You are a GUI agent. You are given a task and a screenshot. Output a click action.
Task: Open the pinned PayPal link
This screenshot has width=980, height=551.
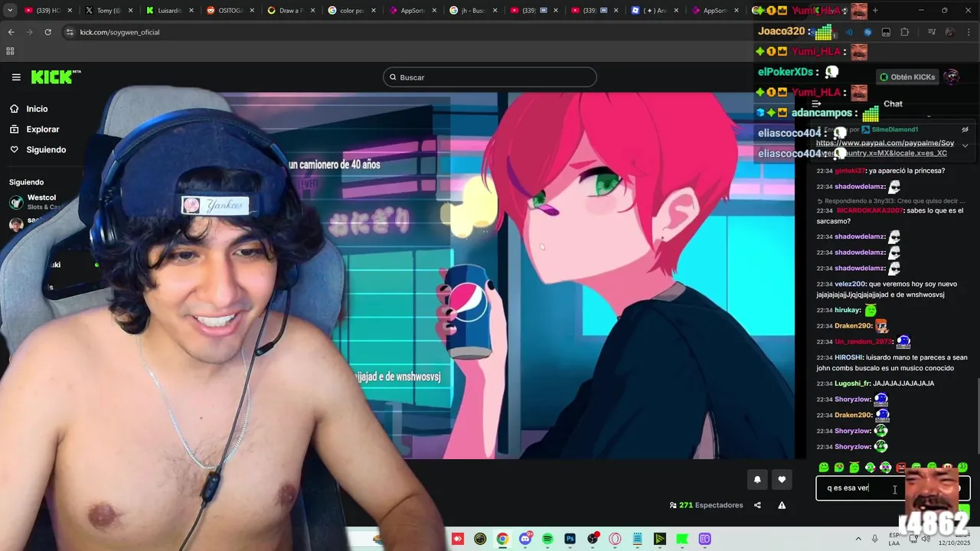(884, 148)
